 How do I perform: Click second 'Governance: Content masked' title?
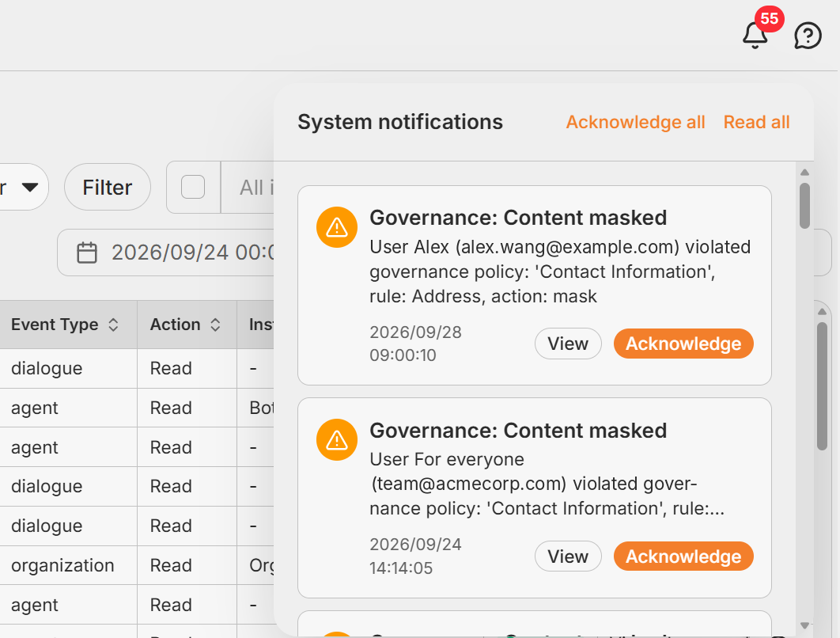[x=518, y=431]
